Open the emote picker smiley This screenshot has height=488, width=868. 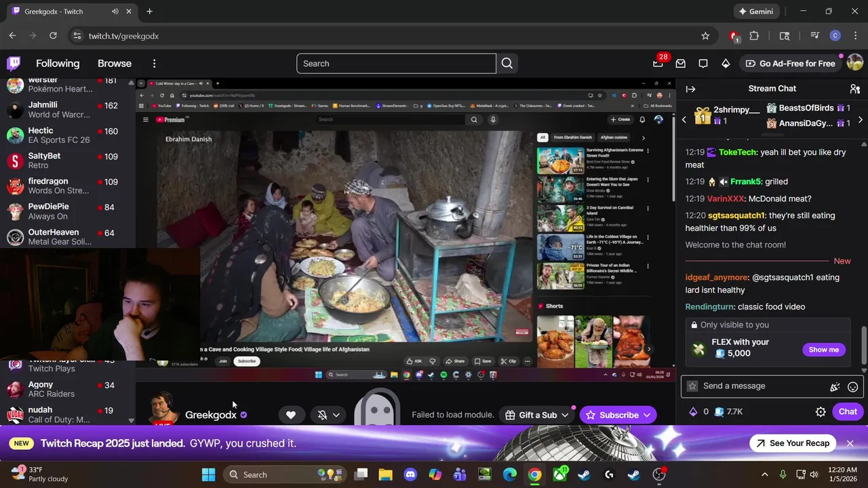853,386
